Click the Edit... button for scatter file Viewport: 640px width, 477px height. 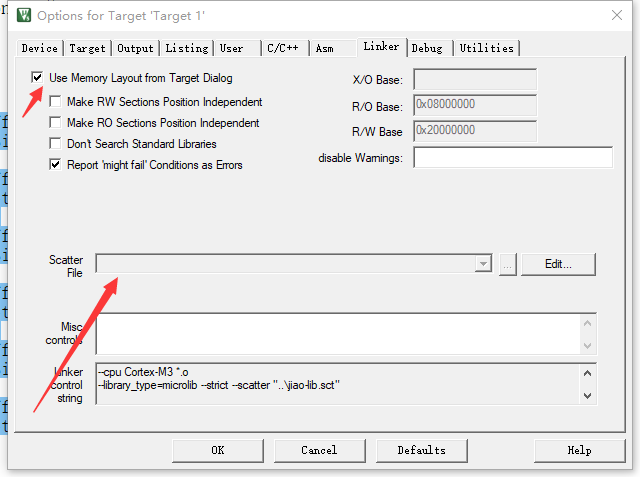(558, 264)
